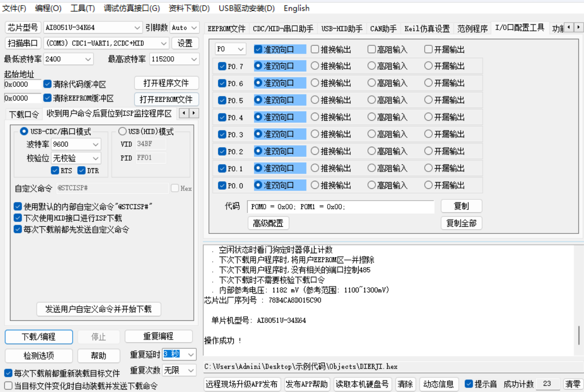
Task: Uncheck the RTS checkbox
Action: [x=55, y=170]
